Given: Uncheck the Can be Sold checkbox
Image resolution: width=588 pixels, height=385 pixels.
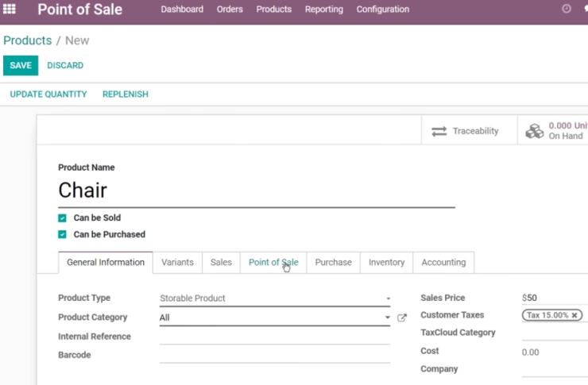Looking at the screenshot, I should tap(62, 218).
